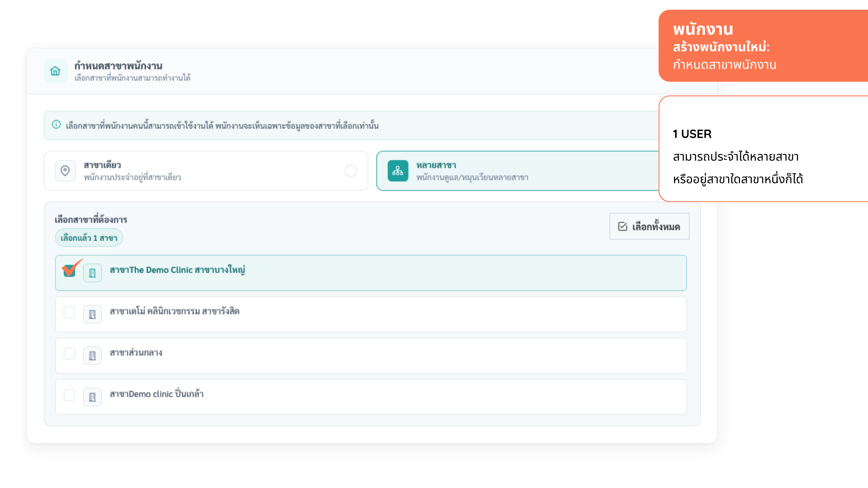Click building icon of Demo clinic ปิ่นเกล้า row

(x=92, y=397)
